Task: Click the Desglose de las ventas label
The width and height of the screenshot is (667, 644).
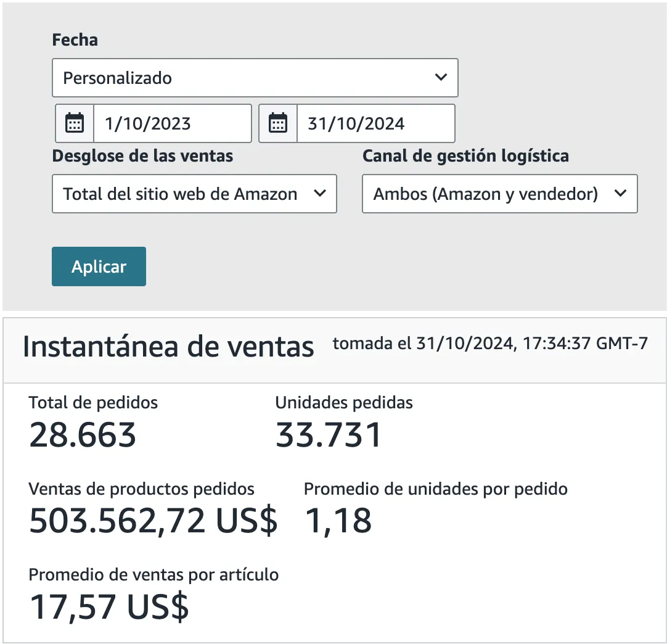Action: pos(142,156)
